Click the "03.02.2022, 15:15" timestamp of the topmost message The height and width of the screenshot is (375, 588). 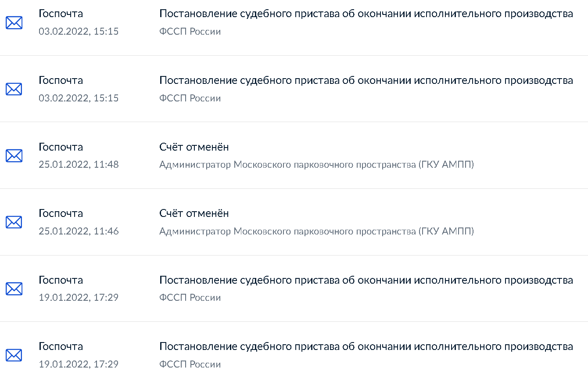coord(79,32)
